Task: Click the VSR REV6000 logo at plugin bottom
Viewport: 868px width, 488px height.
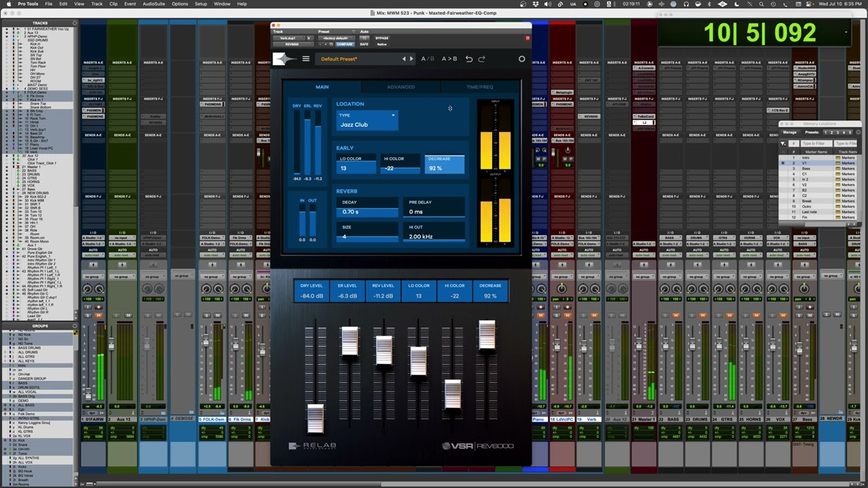Action: click(477, 446)
